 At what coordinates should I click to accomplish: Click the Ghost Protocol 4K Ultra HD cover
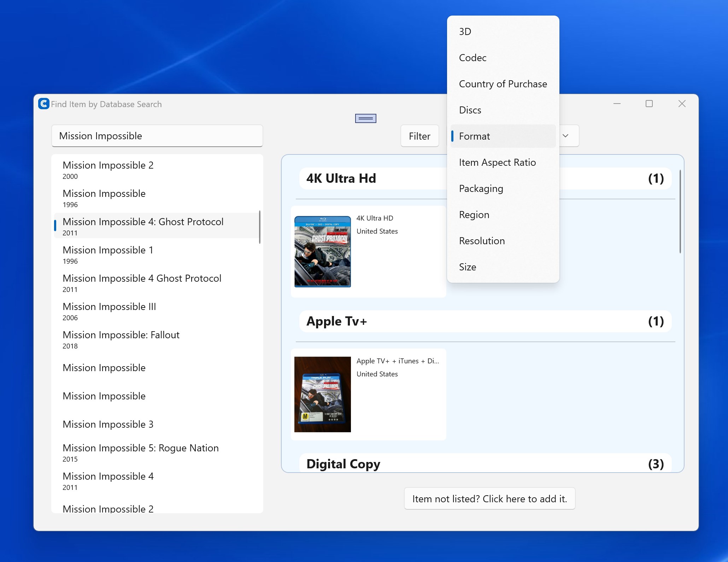pos(322,252)
